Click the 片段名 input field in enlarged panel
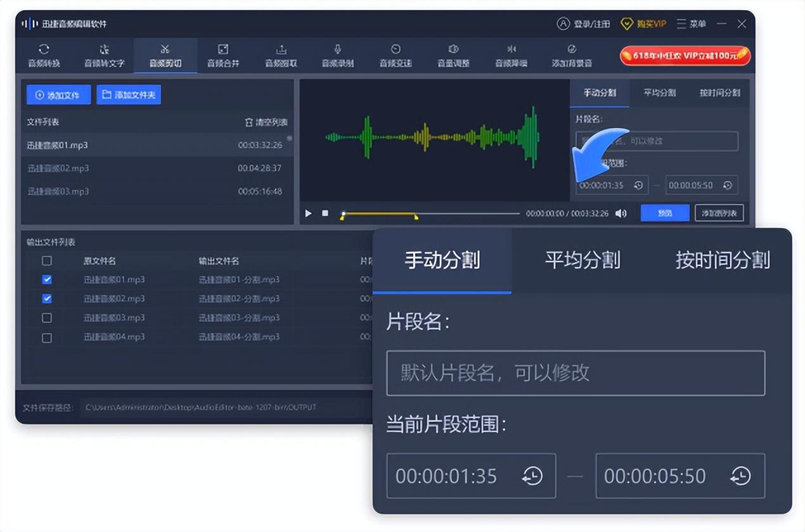The width and height of the screenshot is (805, 532). click(575, 373)
